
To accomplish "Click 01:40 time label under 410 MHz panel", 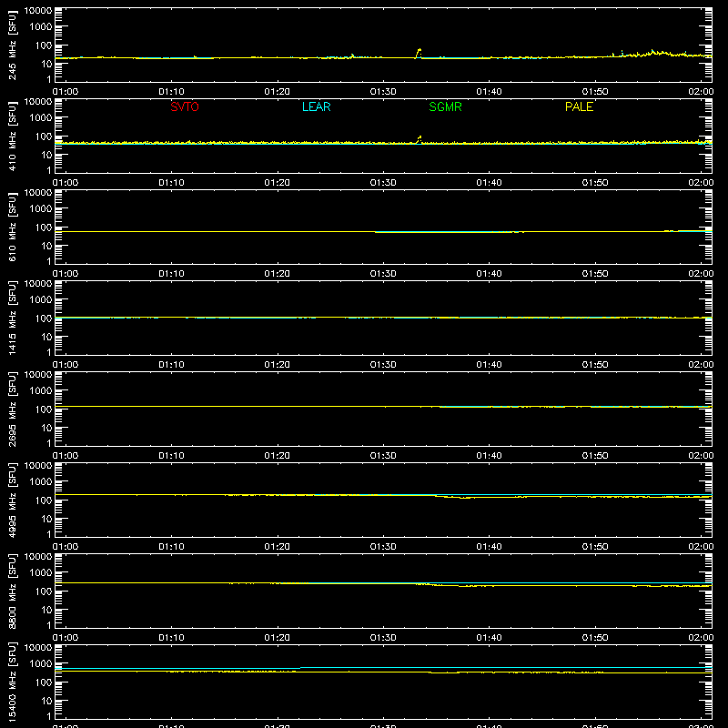I will (x=489, y=183).
